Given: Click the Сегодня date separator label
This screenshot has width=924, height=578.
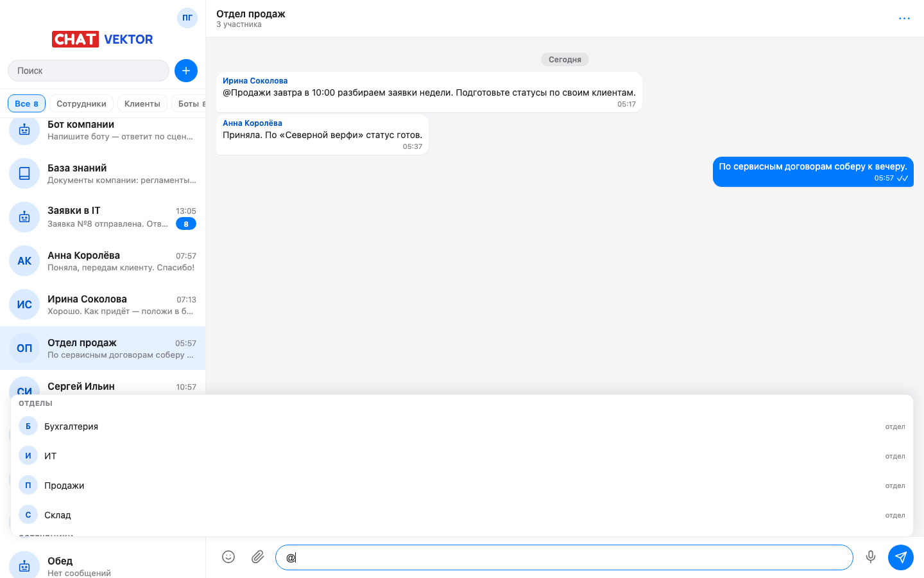Looking at the screenshot, I should [565, 60].
